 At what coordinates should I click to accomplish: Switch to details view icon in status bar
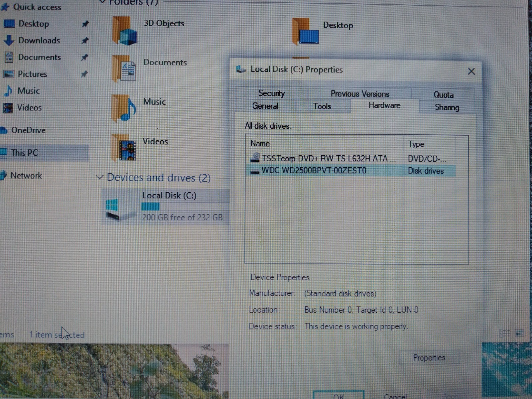tap(505, 333)
